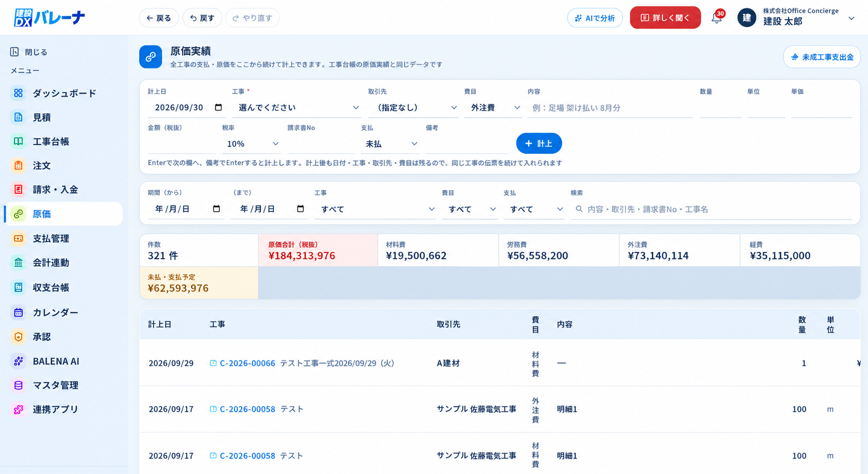
Task: Click the notification bell icon
Action: click(x=717, y=18)
